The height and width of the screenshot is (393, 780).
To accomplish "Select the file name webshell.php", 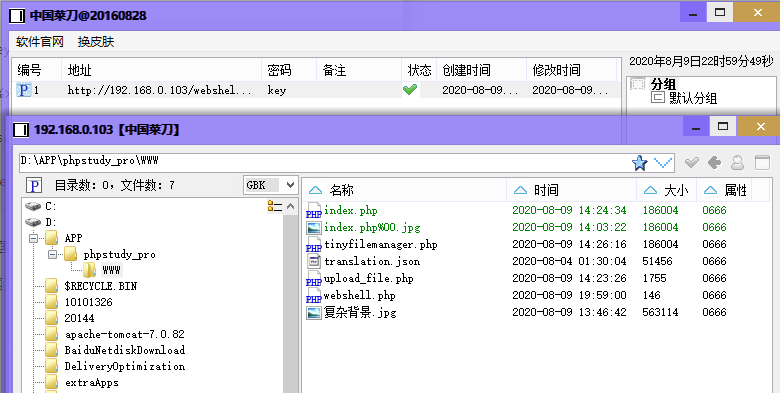I will click(x=359, y=295).
